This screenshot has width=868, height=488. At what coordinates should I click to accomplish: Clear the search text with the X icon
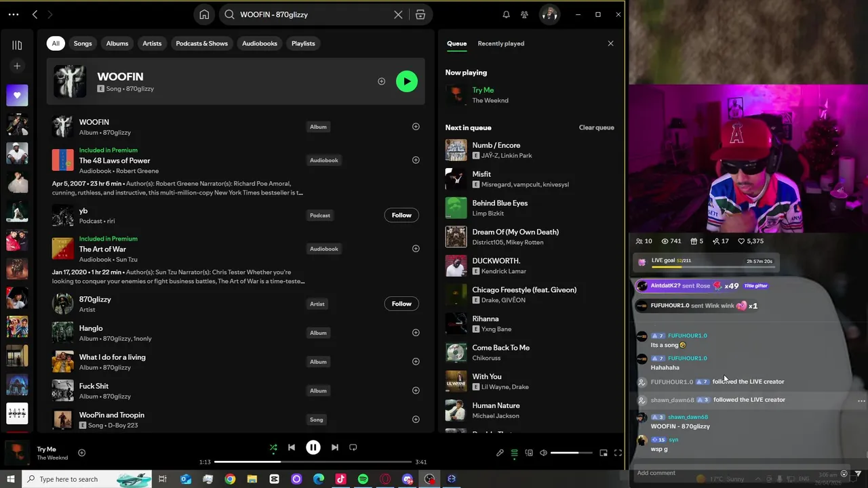(398, 14)
